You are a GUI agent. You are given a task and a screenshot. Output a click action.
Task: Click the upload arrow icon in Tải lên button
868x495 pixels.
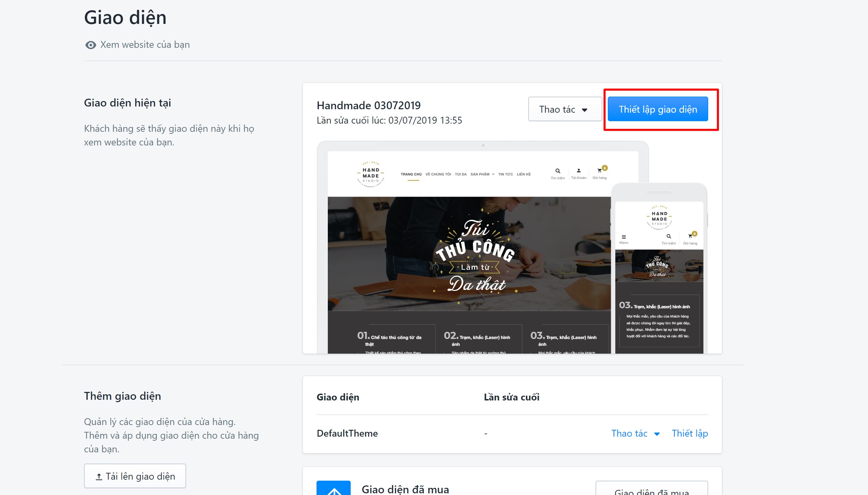click(99, 477)
